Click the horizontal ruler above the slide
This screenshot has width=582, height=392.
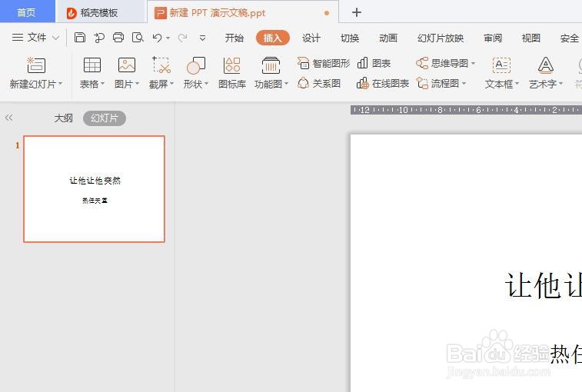coord(466,110)
